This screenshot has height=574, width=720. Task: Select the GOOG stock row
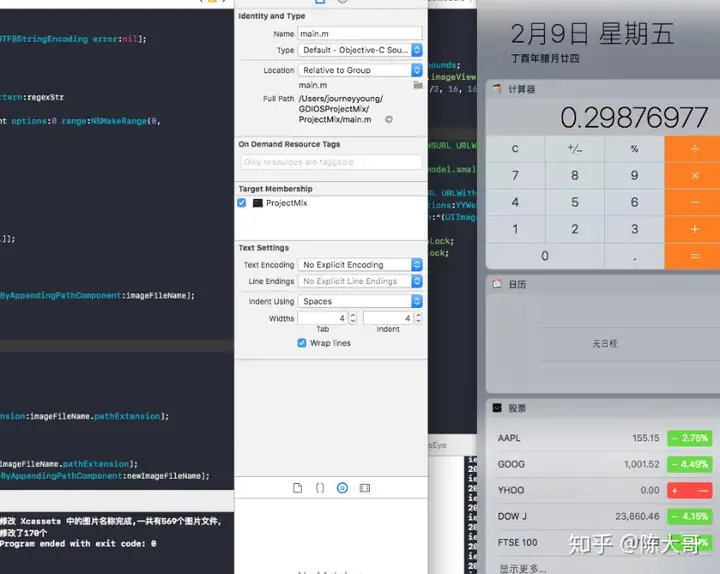point(604,464)
